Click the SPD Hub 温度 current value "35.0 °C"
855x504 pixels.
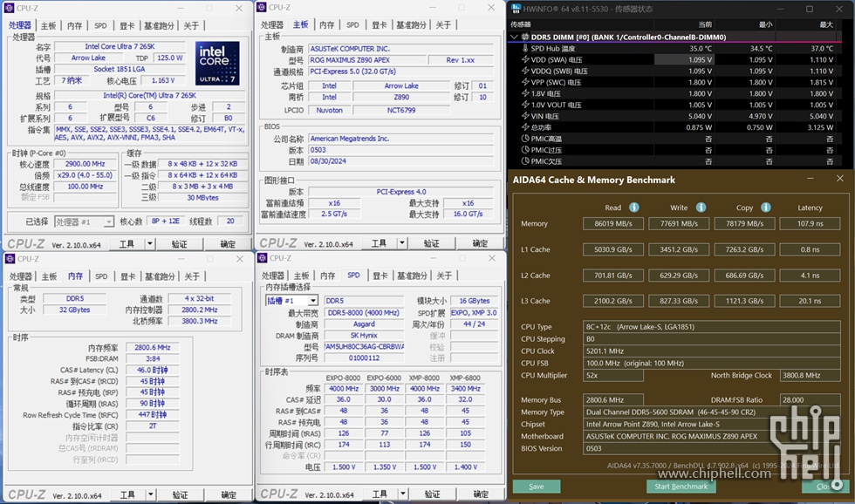pos(700,49)
